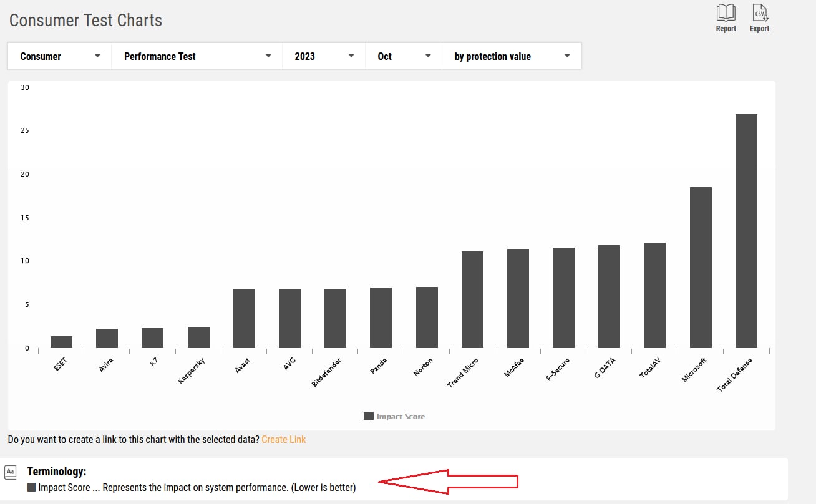Click the 15 y-axis value
This screenshot has height=504, width=816.
point(25,218)
